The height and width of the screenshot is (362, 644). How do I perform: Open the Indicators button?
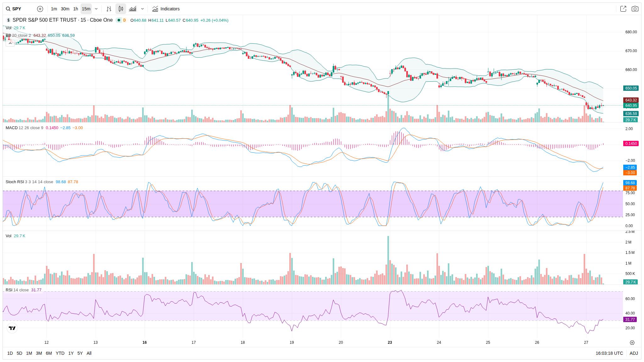(166, 9)
